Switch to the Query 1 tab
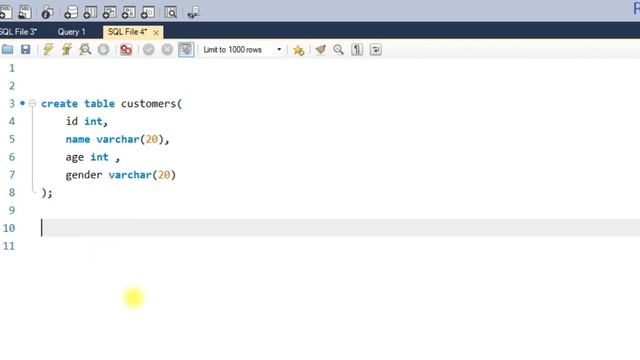Viewport: 640px width, 360px height. [71, 32]
